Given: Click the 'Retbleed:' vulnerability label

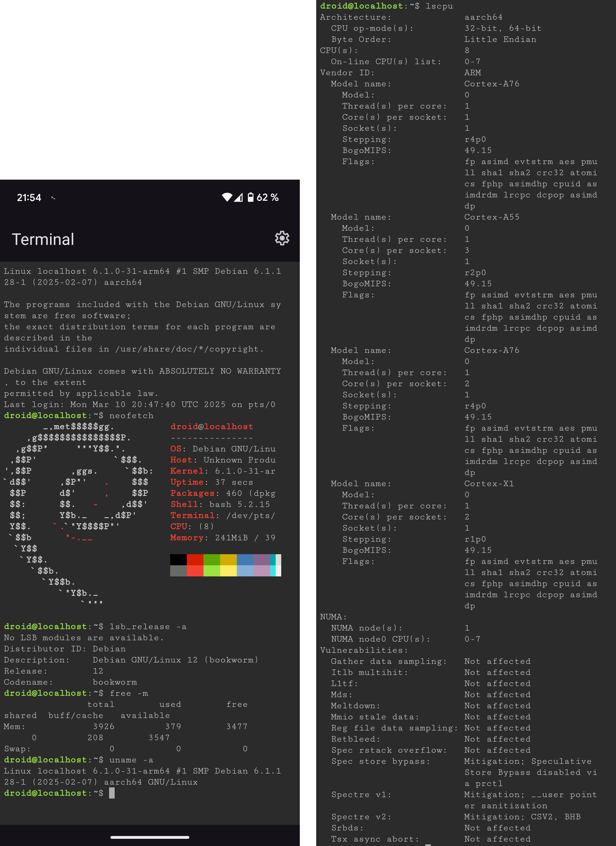Looking at the screenshot, I should pos(356,739).
